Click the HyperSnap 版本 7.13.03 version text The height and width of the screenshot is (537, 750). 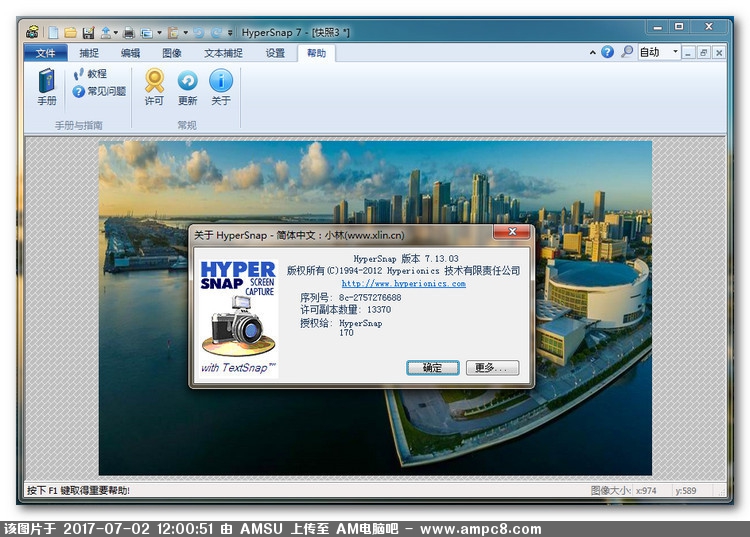point(406,259)
